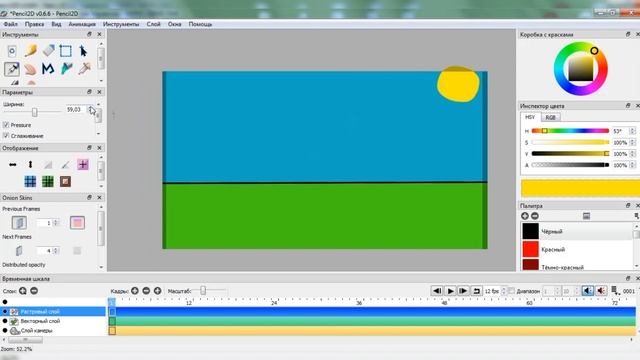Click the fps stepper arrows
Image resolution: width=640 pixels, height=360 pixels.
coord(504,291)
